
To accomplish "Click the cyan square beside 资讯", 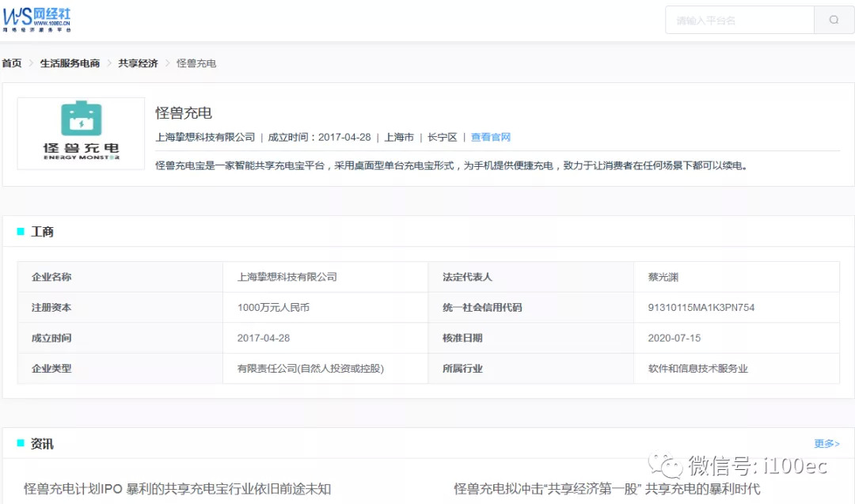I will coord(21,444).
